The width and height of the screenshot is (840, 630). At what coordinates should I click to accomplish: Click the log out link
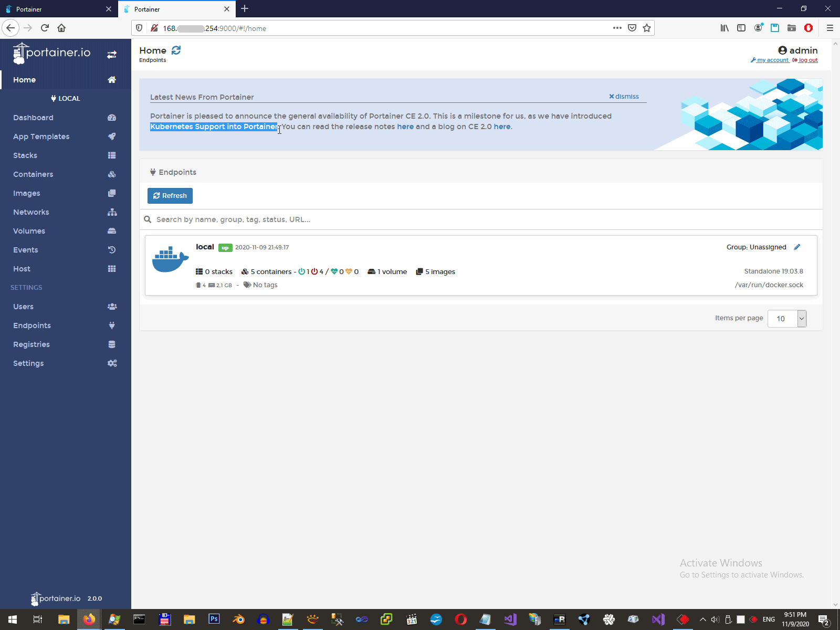coord(805,60)
